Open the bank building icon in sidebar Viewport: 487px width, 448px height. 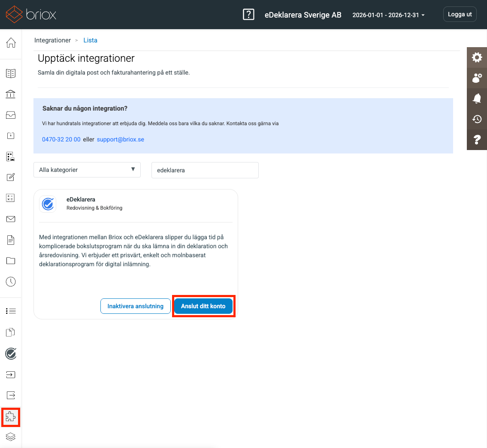click(x=11, y=94)
